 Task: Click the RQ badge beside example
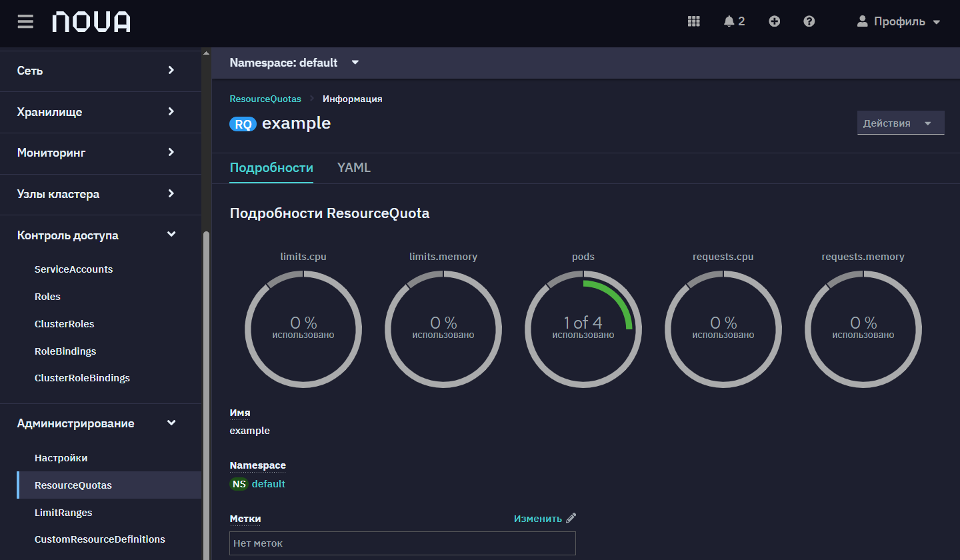tap(243, 124)
